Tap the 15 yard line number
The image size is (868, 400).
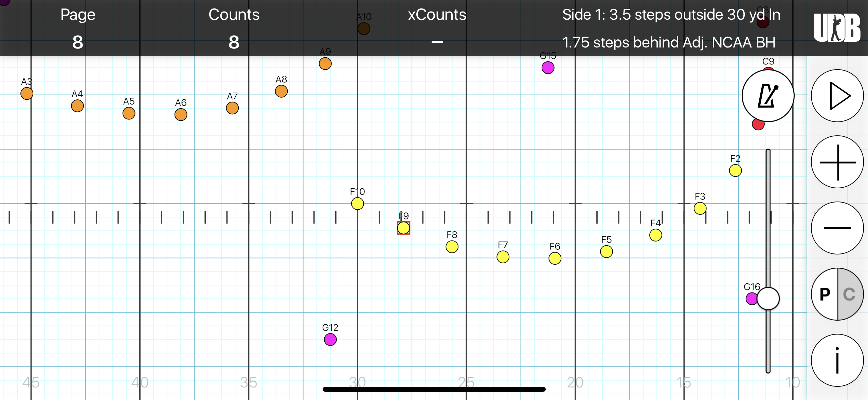[x=684, y=382]
